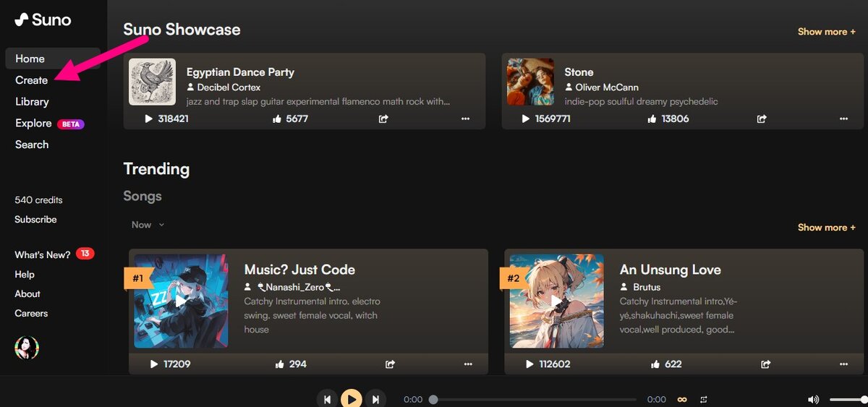Screen dimensions: 868x407
Task: Open the An Unsung Love title
Action: click(x=671, y=270)
